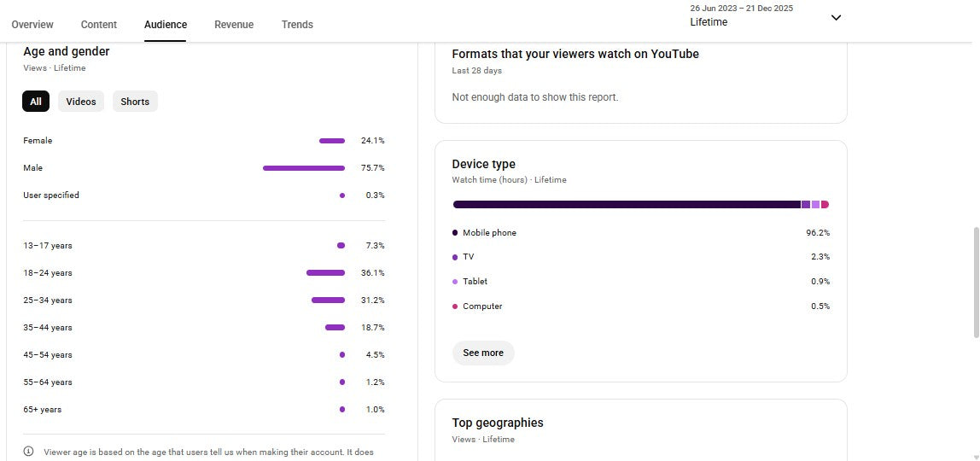Viewport: 980px width, 461px height.
Task: Toggle the Videos filter chip
Action: pos(81,102)
